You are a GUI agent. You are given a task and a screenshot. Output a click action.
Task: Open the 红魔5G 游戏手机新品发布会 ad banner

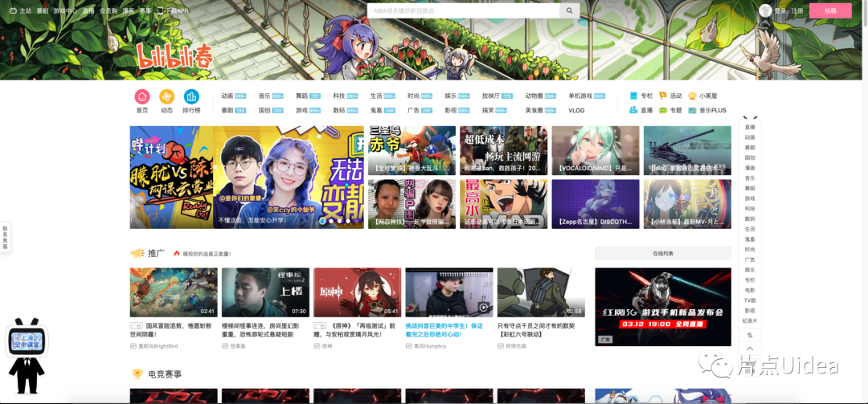663,307
